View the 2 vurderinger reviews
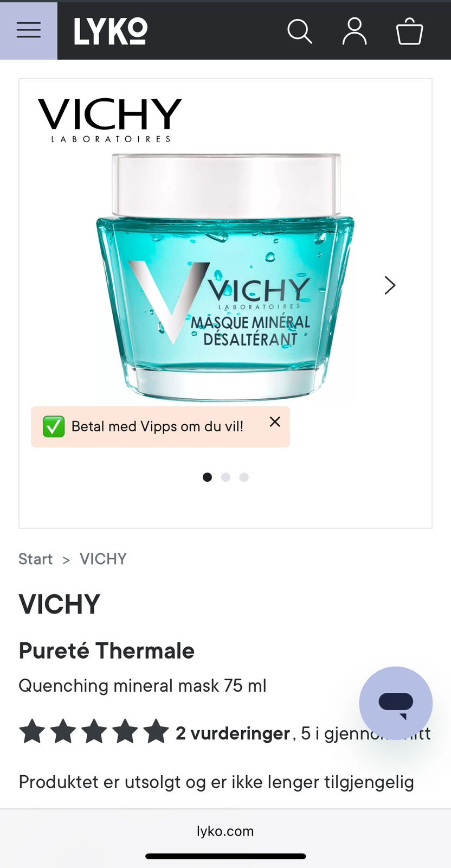The height and width of the screenshot is (868, 451). tap(233, 733)
